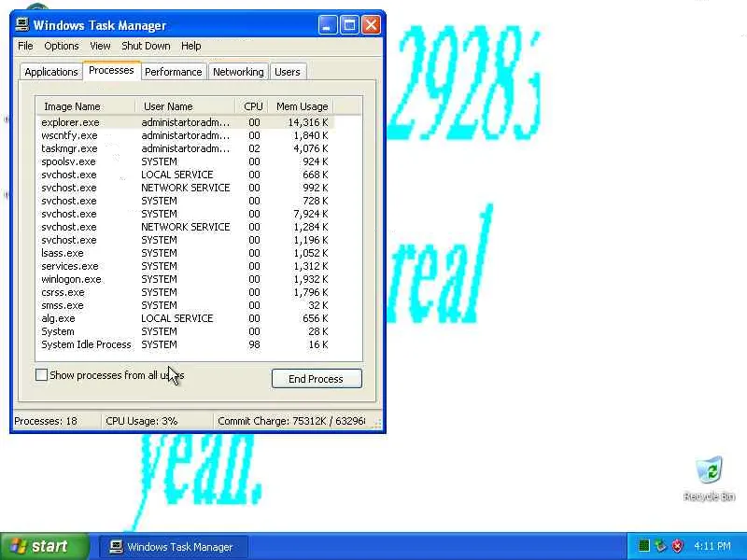
Task: Open the File menu
Action: point(25,46)
